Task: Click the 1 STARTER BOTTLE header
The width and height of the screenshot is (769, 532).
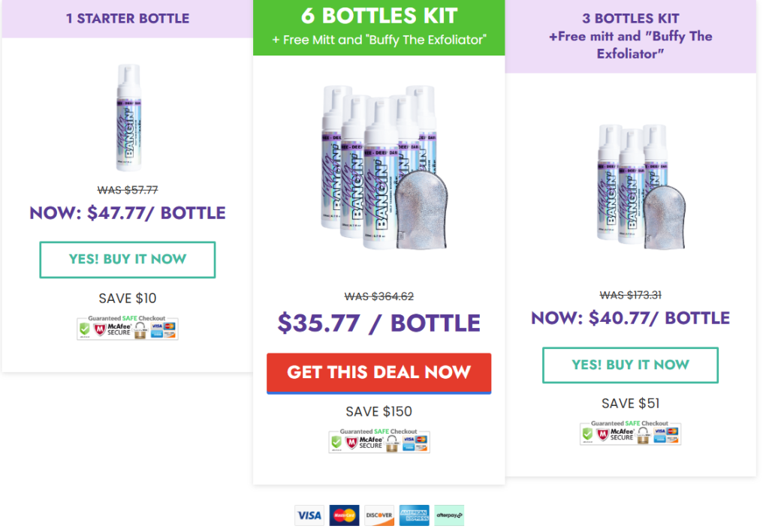Action: point(128,19)
